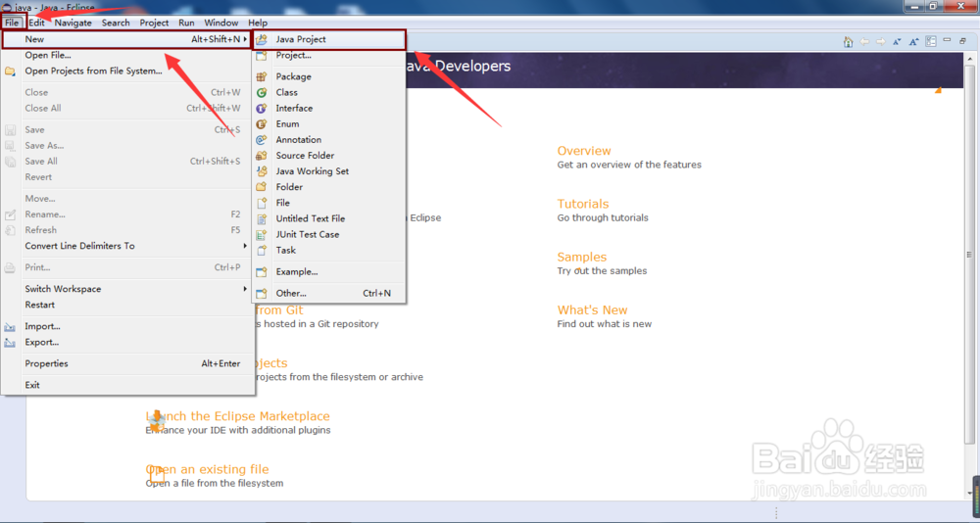The height and width of the screenshot is (523, 980).
Task: Choose Open File... in File menu
Action: click(127, 56)
